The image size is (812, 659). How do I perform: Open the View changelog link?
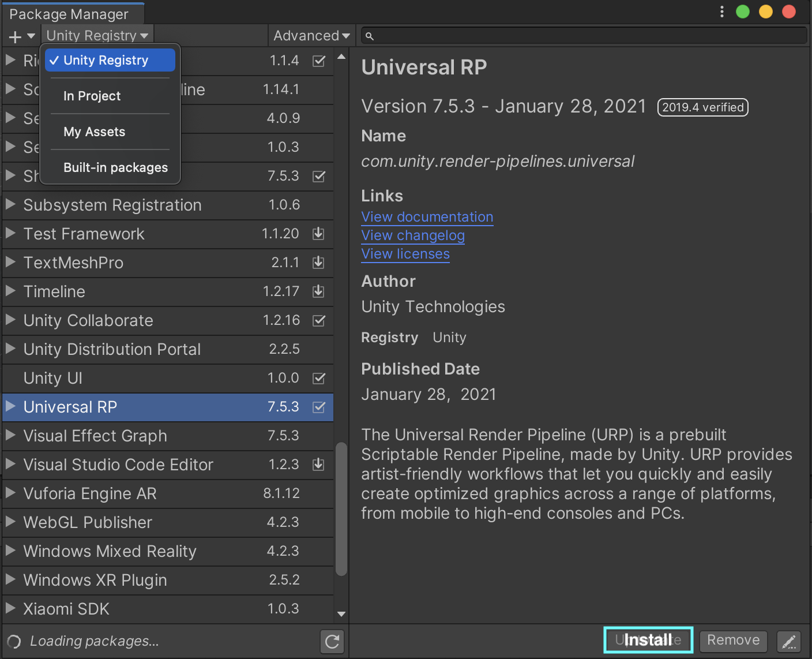pyautogui.click(x=413, y=235)
